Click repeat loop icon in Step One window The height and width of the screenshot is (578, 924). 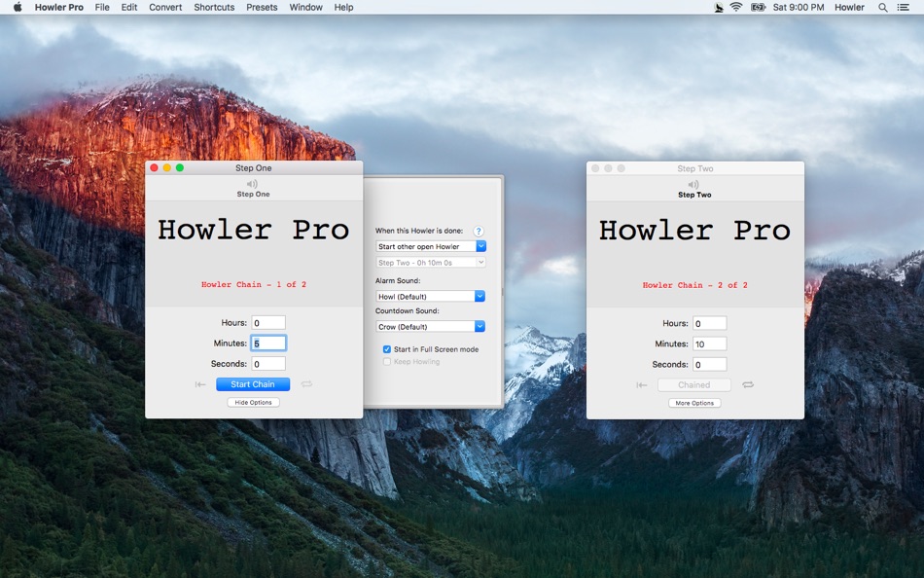(x=306, y=384)
